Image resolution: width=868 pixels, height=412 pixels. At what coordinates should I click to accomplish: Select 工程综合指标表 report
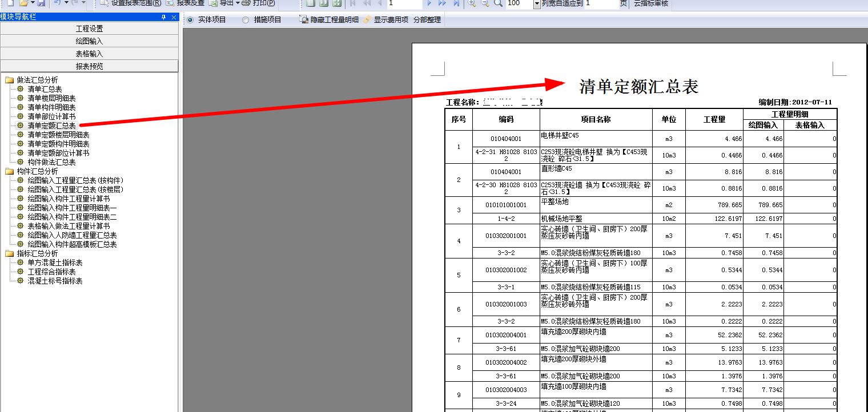[51, 272]
